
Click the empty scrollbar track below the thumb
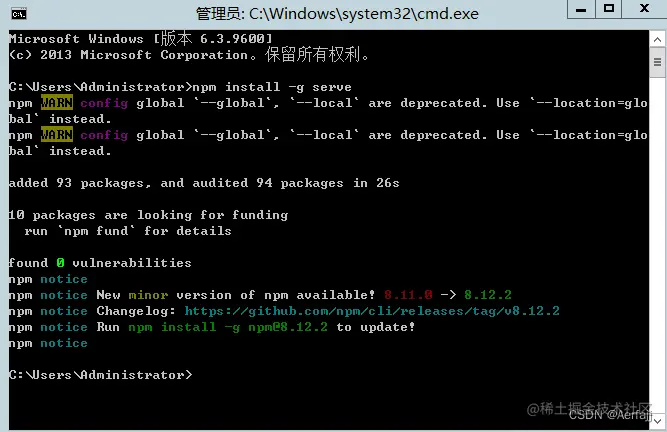coord(657,244)
